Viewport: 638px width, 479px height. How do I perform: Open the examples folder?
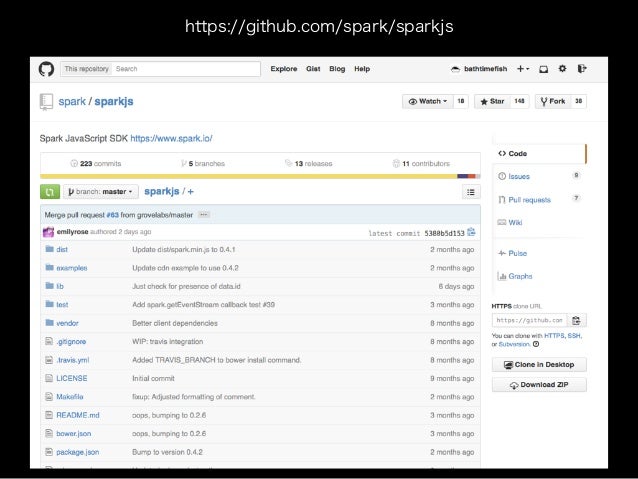[x=72, y=268]
